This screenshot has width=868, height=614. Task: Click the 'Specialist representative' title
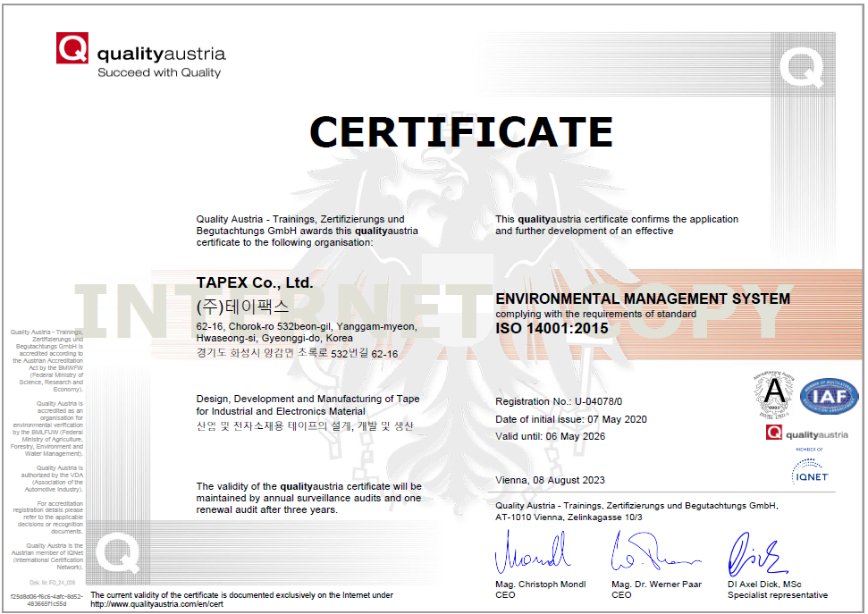click(x=778, y=595)
